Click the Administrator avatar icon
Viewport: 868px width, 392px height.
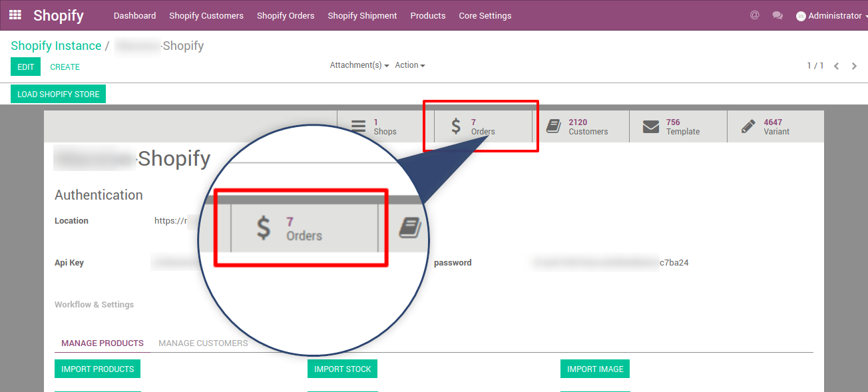coord(801,16)
